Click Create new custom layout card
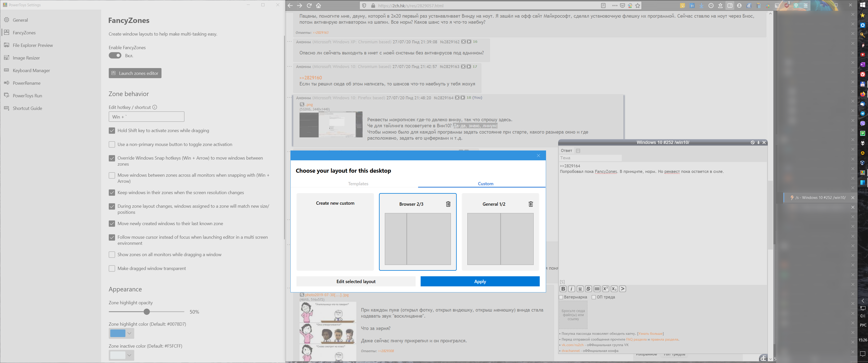 (335, 232)
